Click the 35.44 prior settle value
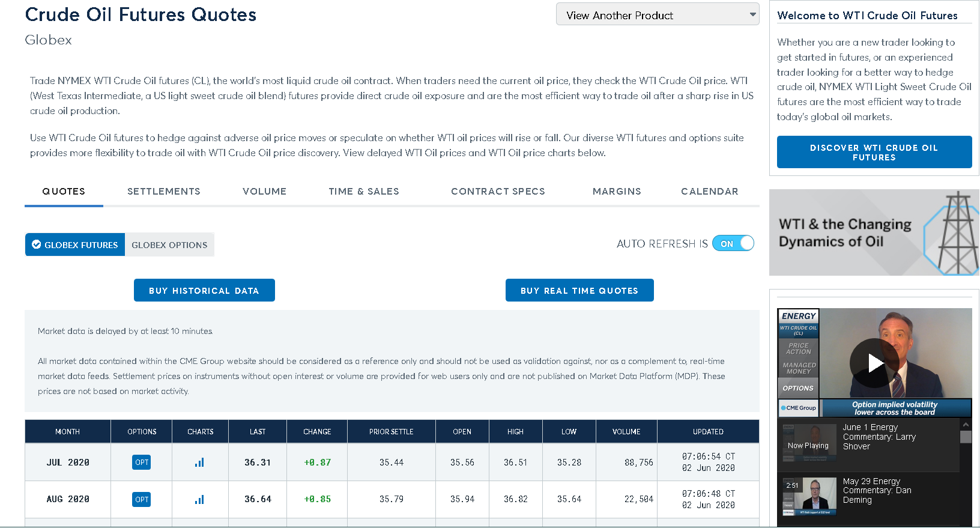980x531 pixels. (392, 463)
